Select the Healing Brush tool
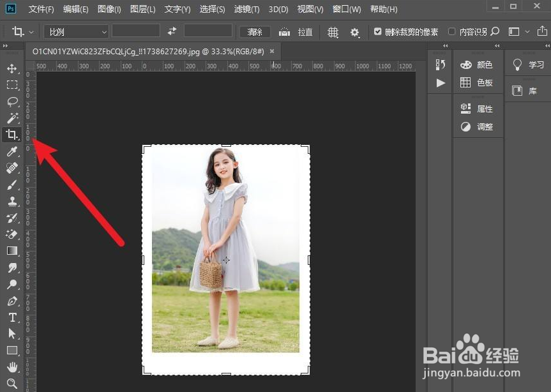551x392 pixels. pyautogui.click(x=12, y=168)
